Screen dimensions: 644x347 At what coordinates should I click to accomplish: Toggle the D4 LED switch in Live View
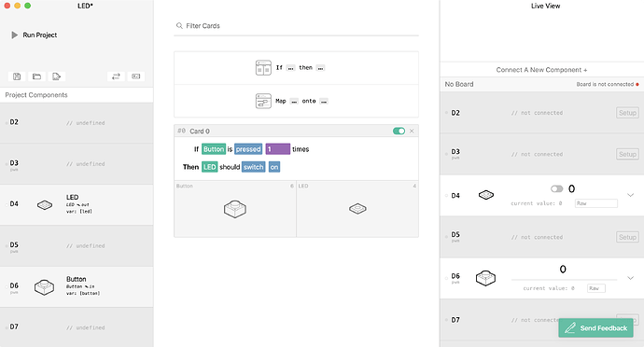click(556, 189)
